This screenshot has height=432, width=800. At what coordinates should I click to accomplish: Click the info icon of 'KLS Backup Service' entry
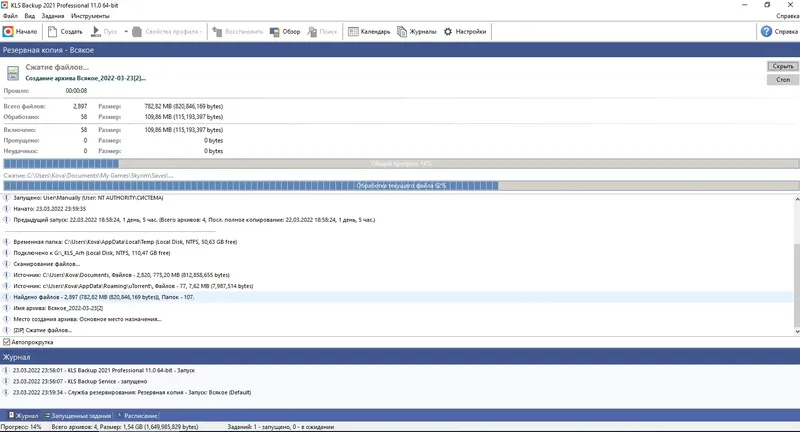[6, 382]
